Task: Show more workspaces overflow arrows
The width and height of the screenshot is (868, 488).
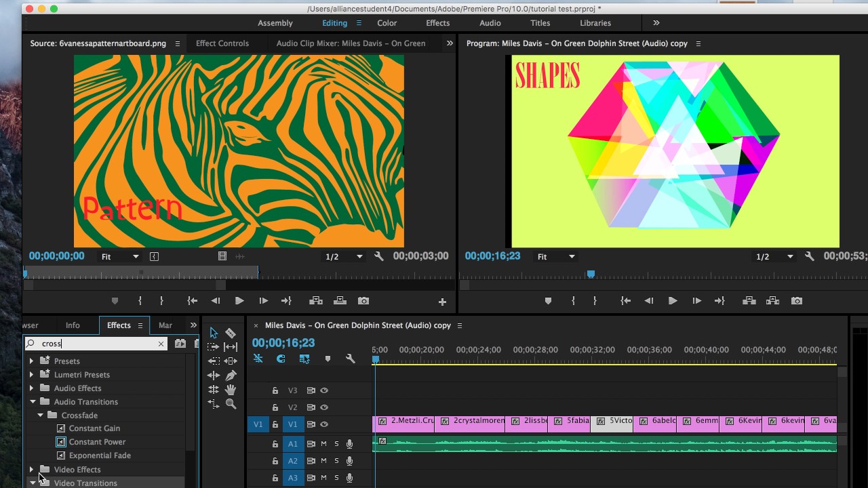Action: [x=656, y=23]
